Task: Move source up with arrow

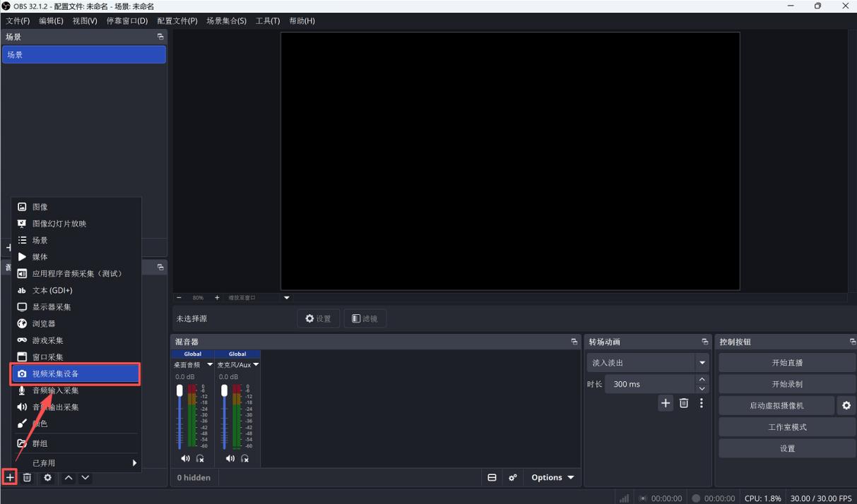Action: pos(69,478)
